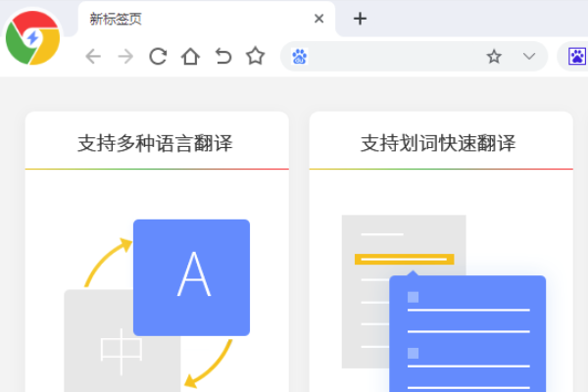The width and height of the screenshot is (588, 392).
Task: Reload the current page
Action: [x=158, y=57]
